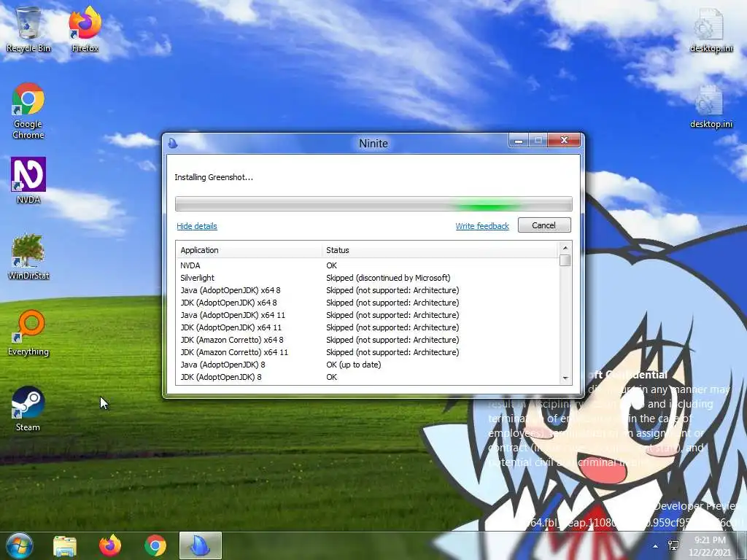
Task: Select JDK (AdoptOpenJDK) x64 8 row
Action: pyautogui.click(x=368, y=303)
